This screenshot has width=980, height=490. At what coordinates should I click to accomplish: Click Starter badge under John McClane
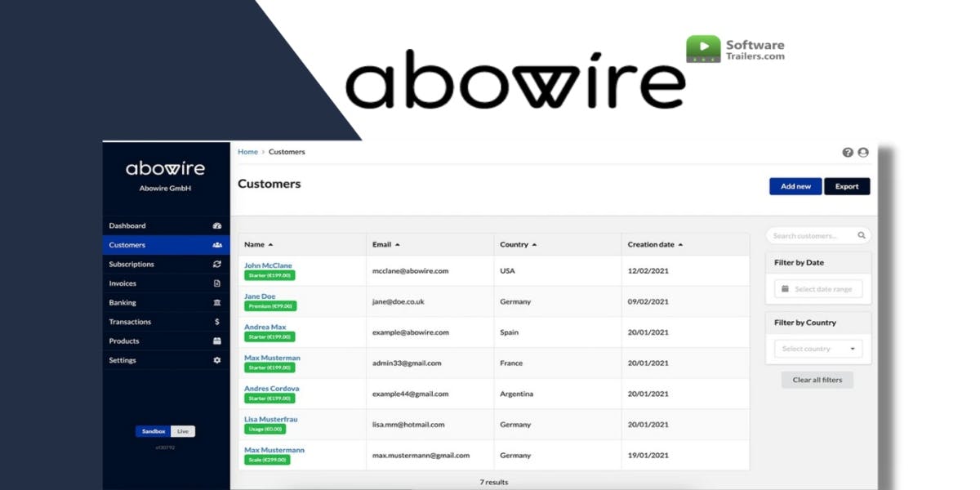point(269,275)
